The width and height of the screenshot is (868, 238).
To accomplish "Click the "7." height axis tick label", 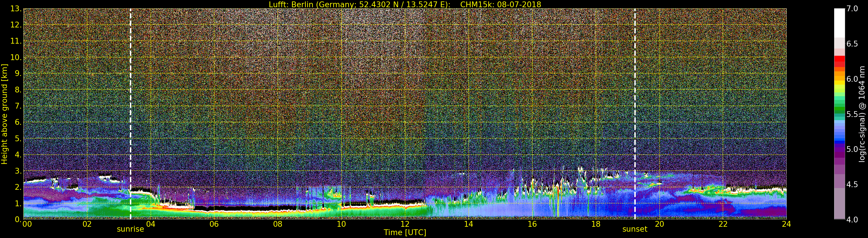I will click(18, 106).
